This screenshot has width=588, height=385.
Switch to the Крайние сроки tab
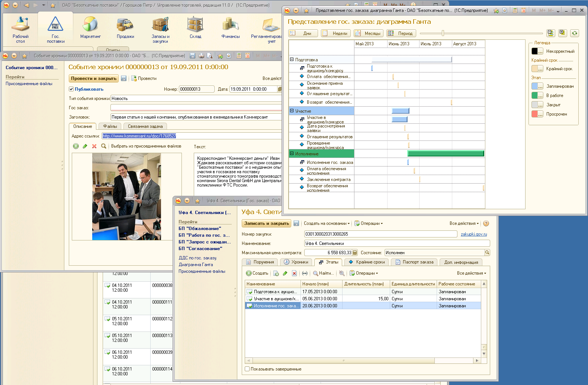pyautogui.click(x=367, y=262)
